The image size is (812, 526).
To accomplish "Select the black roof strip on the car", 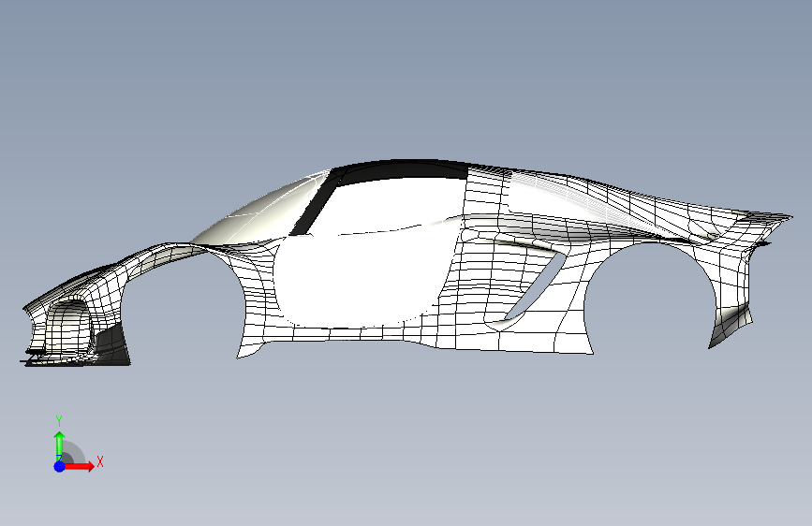I will tap(402, 171).
